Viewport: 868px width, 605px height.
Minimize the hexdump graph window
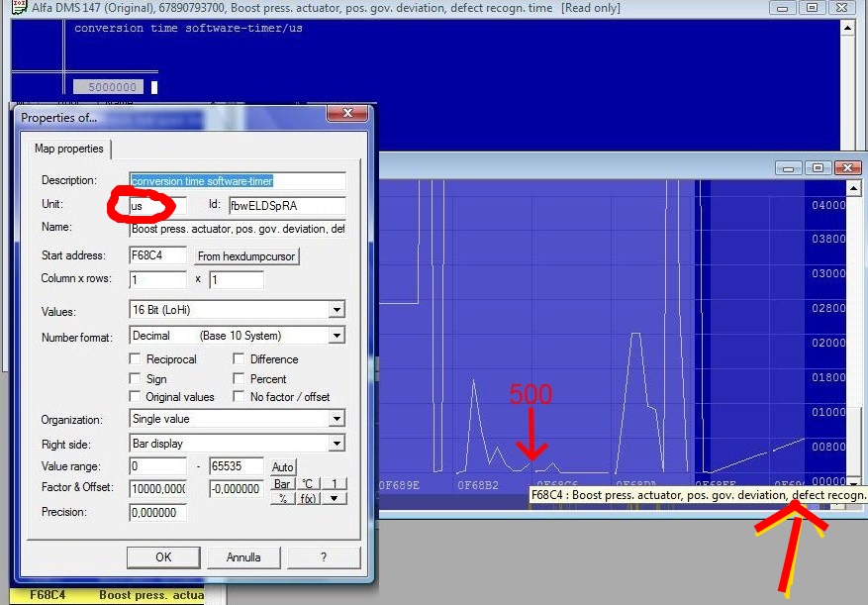click(x=789, y=168)
